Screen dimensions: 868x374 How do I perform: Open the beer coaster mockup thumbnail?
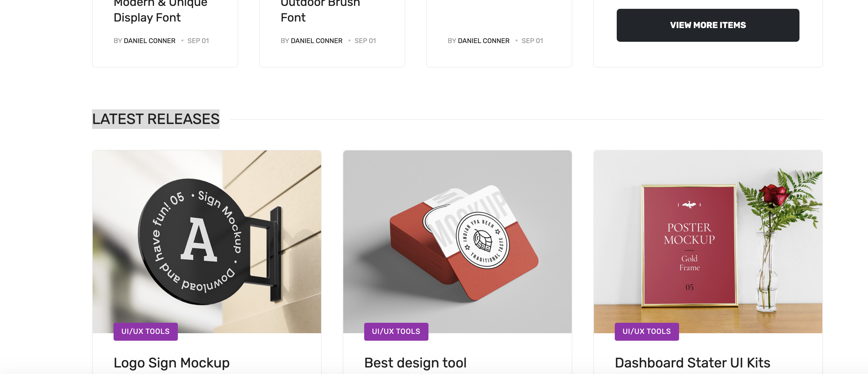[457, 242]
